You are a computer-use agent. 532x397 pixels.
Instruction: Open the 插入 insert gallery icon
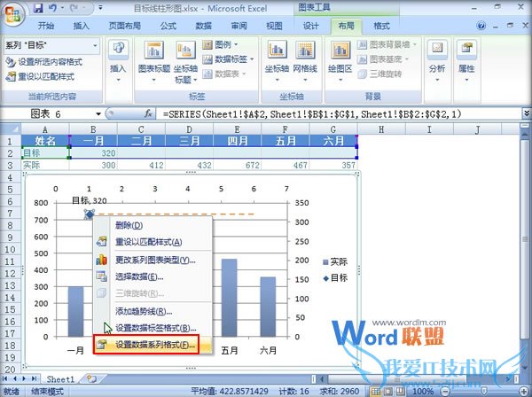tap(118, 50)
